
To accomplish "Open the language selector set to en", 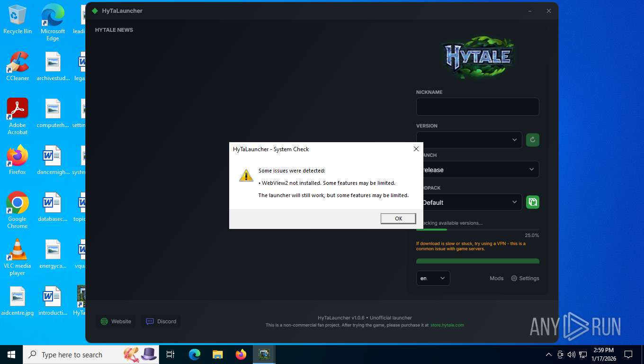I will pyautogui.click(x=433, y=278).
